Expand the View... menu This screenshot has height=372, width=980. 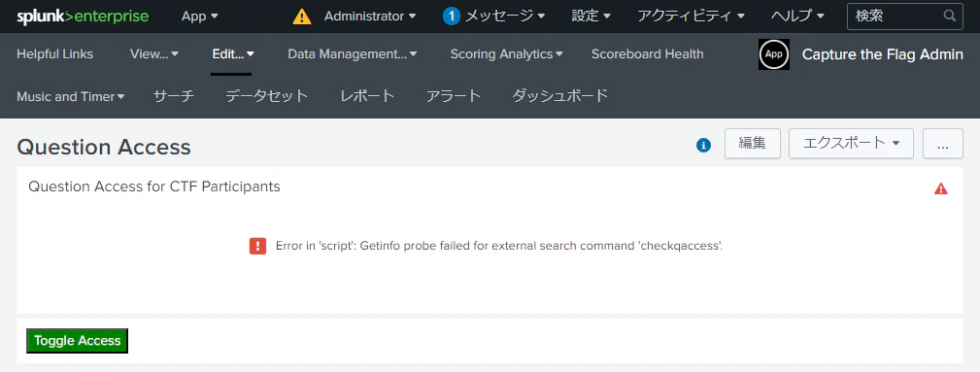[x=154, y=54]
